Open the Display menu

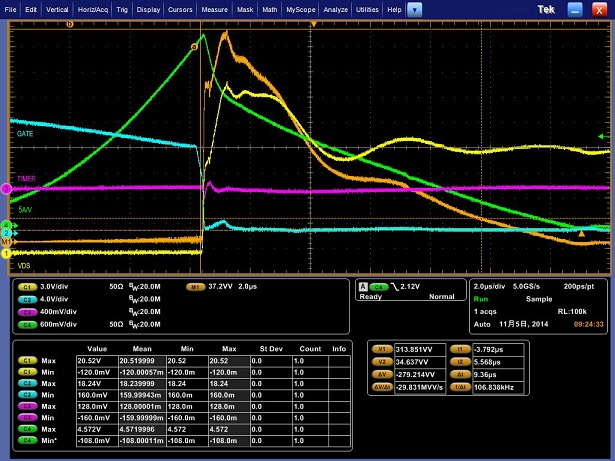pyautogui.click(x=148, y=9)
